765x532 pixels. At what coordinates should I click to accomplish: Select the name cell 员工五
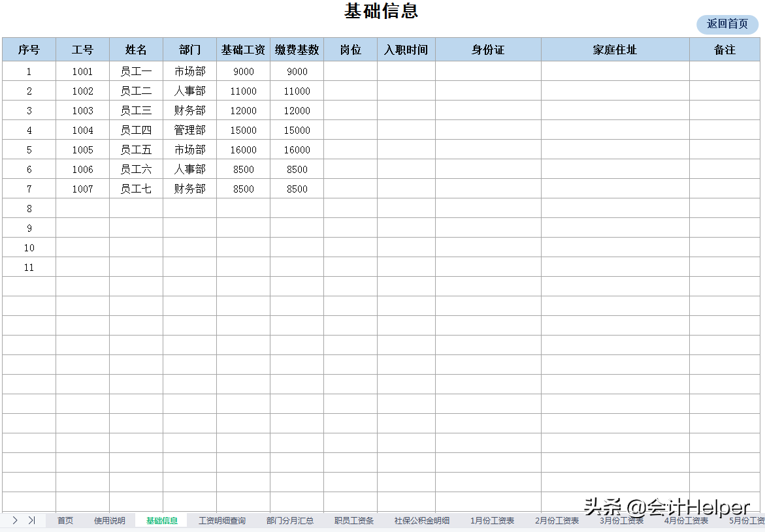(136, 149)
